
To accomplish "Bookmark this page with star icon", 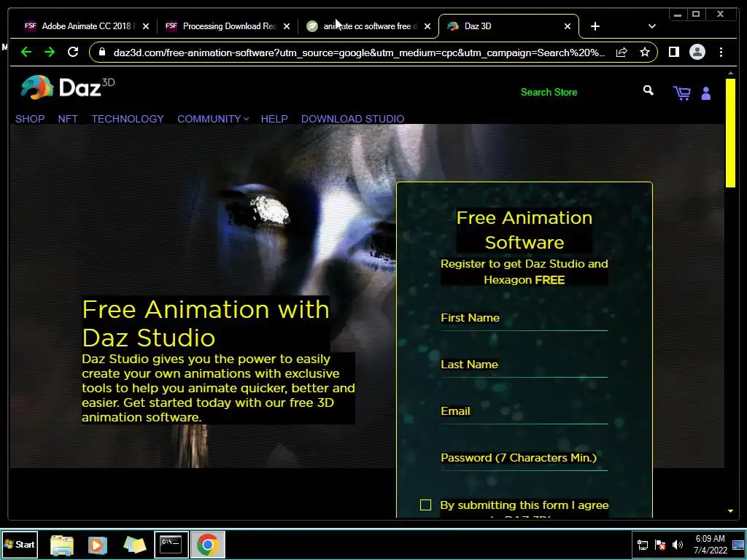I will (645, 52).
